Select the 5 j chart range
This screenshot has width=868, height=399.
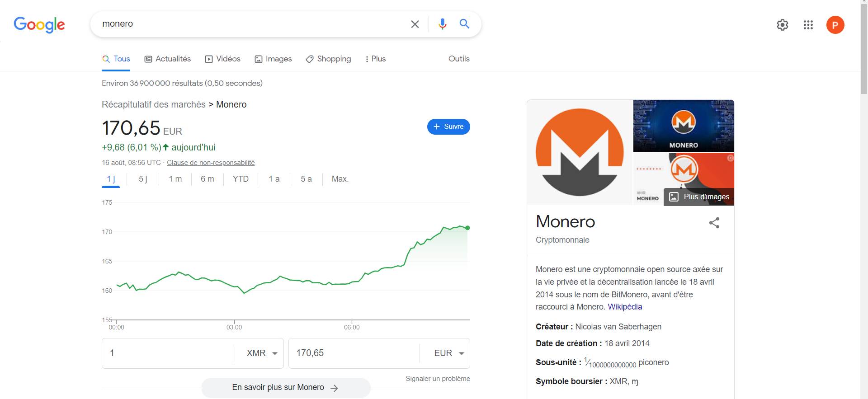[143, 179]
